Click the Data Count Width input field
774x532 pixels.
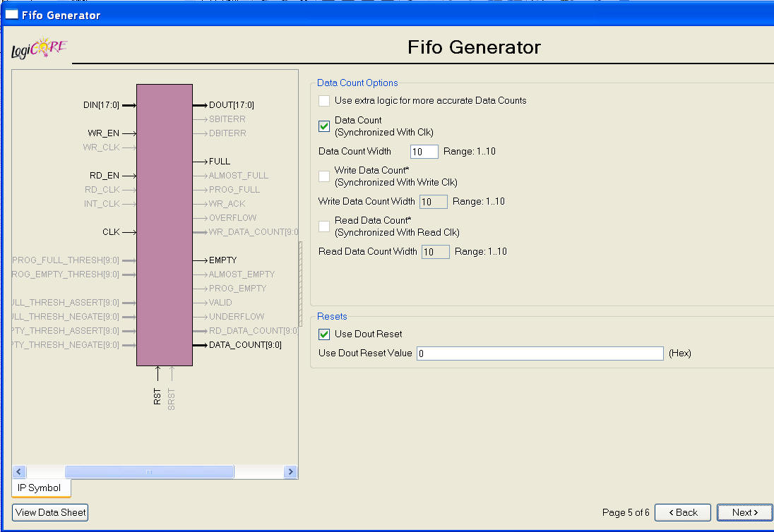pos(424,152)
